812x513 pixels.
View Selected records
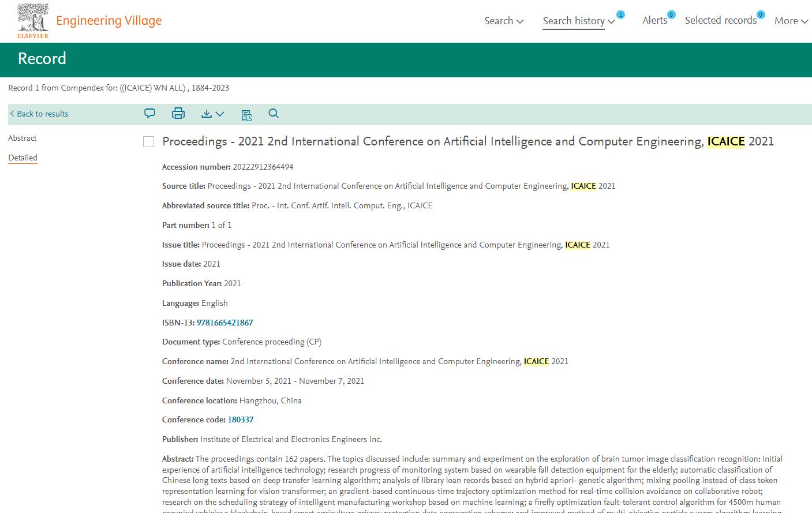[x=720, y=20]
